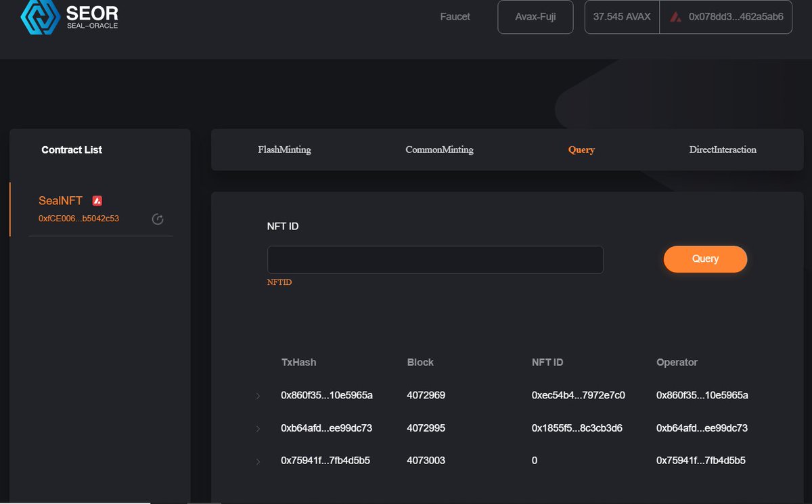Viewport: 812px width, 504px height.
Task: Click the Operator cell 0xb64afd...ee99dc73
Action: [x=702, y=428]
